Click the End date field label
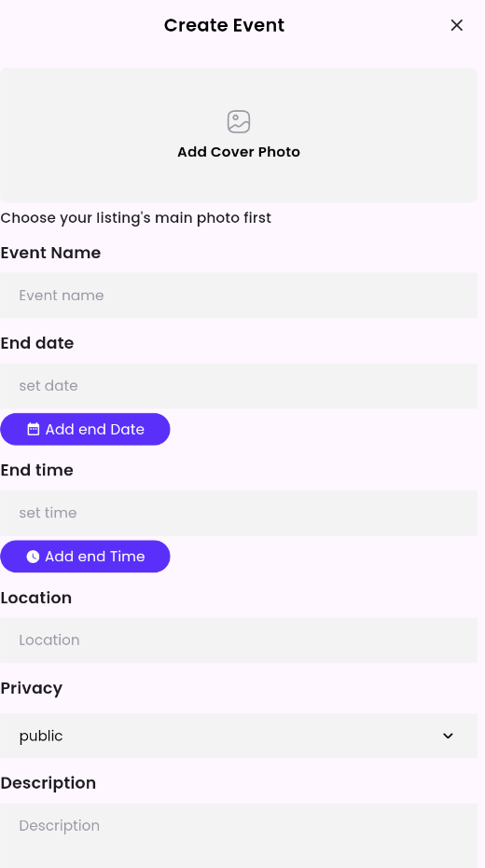Screen dimensions: 485x868 (37, 343)
